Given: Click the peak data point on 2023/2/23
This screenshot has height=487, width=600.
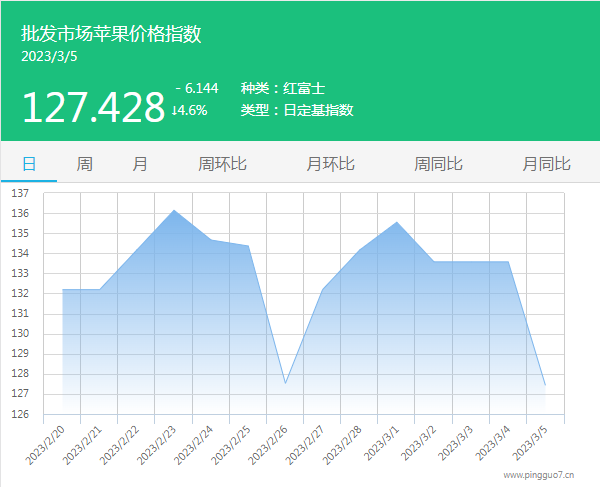Looking at the screenshot, I should tap(174, 210).
